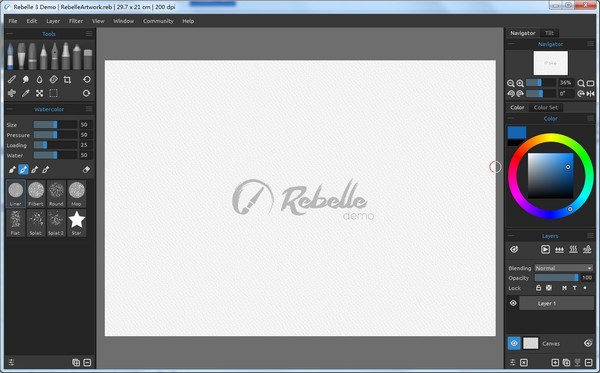600x373 pixels.
Task: Select the Transform tool
Action: coord(39,93)
